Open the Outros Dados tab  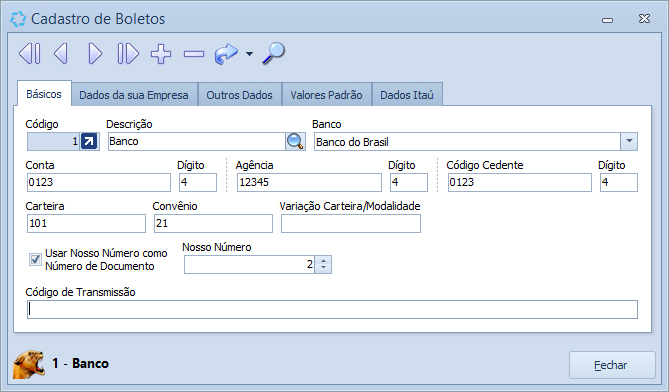coord(239,95)
